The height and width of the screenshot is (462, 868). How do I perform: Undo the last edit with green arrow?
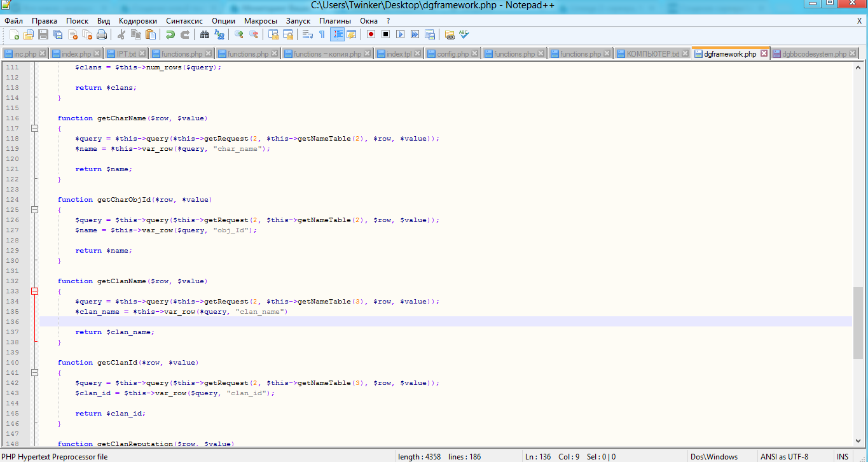170,34
